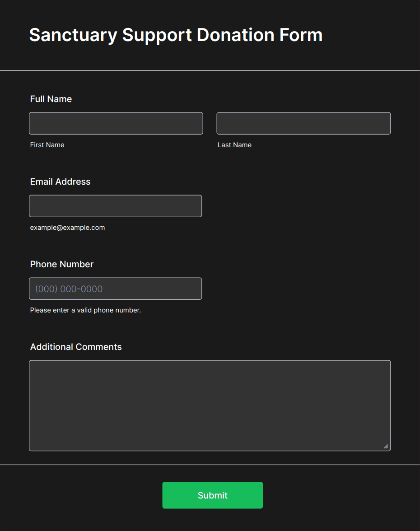Click the Email Address input field

[116, 206]
